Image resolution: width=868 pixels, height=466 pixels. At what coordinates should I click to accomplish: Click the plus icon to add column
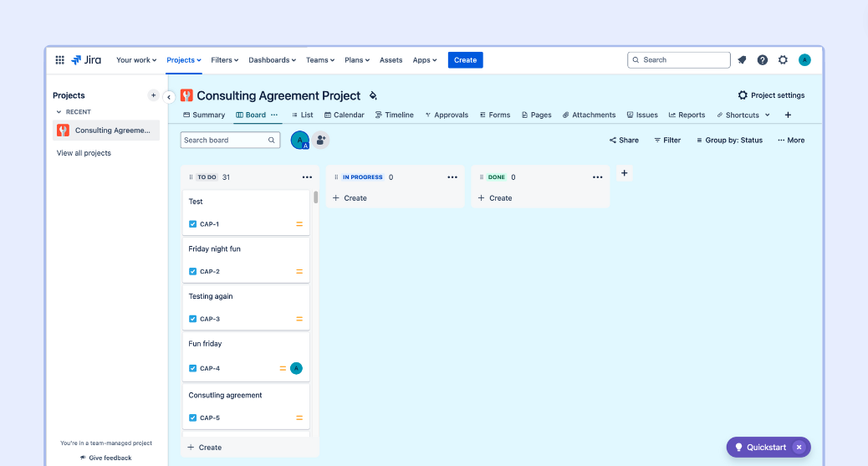coord(624,173)
